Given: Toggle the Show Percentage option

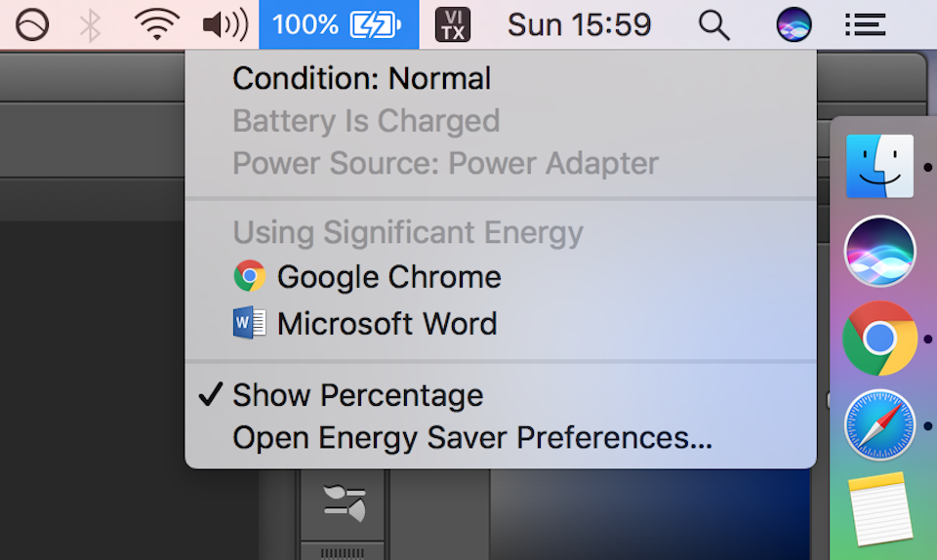Looking at the screenshot, I should (x=357, y=395).
